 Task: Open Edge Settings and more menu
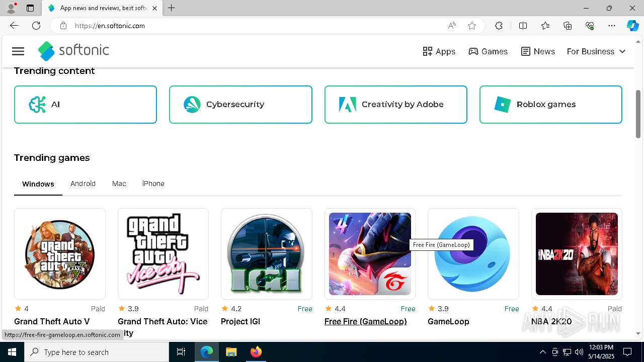pyautogui.click(x=612, y=26)
